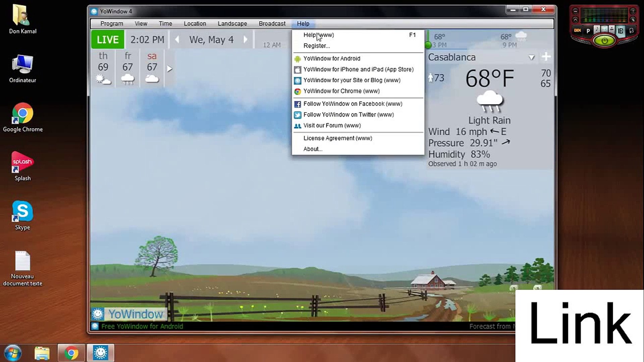Image resolution: width=644 pixels, height=362 pixels.
Task: Click YoWindow taskbar button
Action: pyautogui.click(x=101, y=353)
